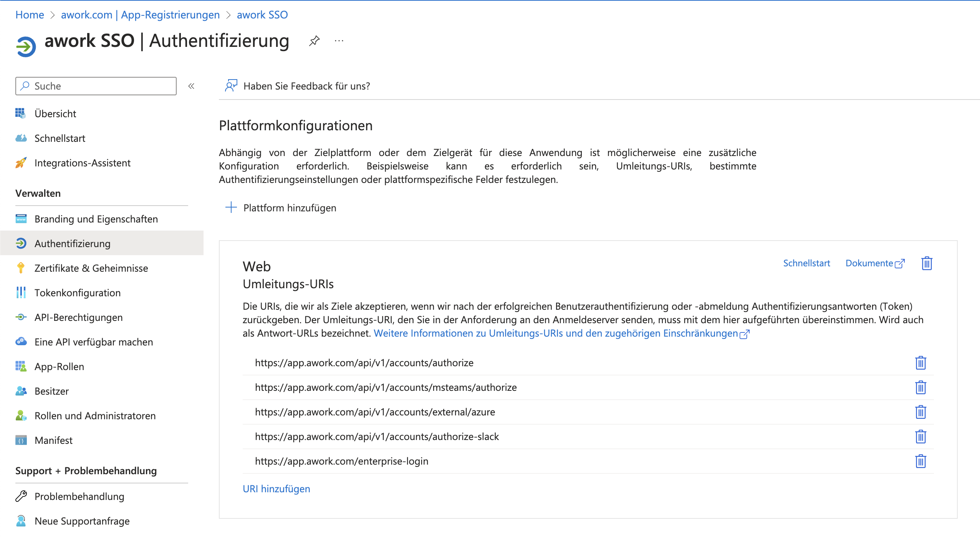Delete the accounts/authorize redirect URI

pos(920,363)
